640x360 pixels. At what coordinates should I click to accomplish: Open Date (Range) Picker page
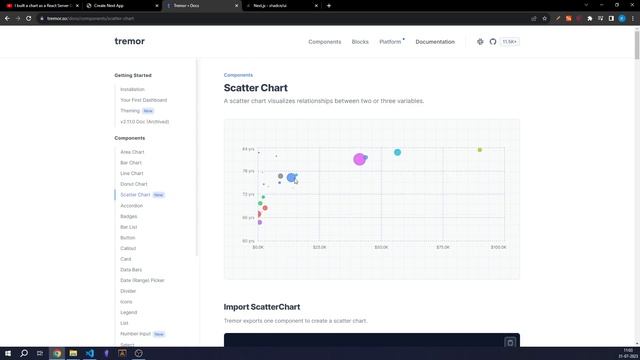[x=142, y=280]
